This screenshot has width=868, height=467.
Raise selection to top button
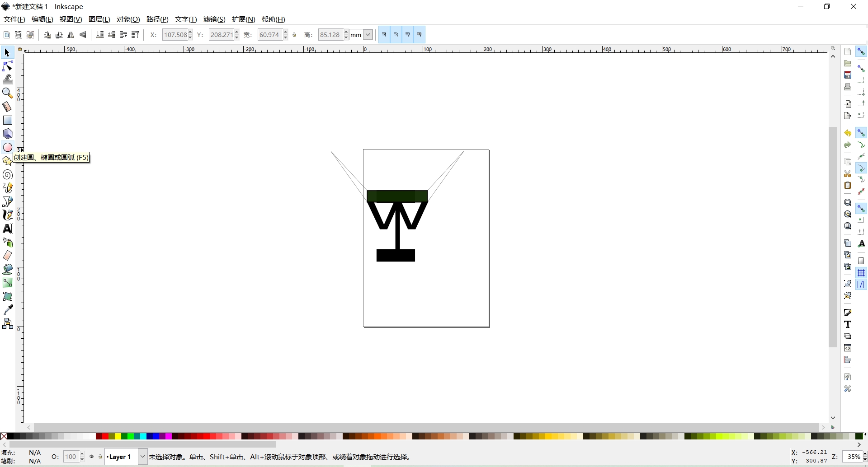click(x=135, y=35)
